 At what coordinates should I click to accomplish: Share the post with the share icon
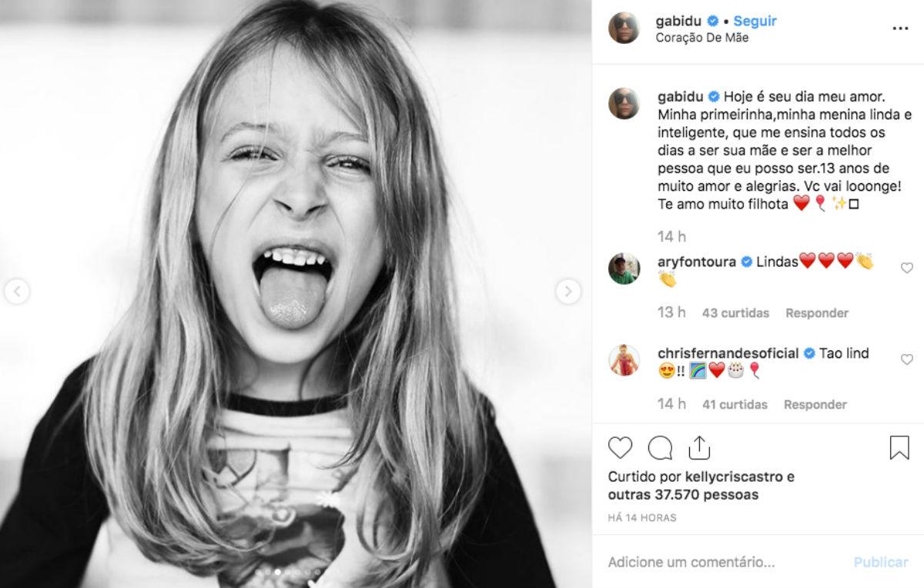tap(699, 448)
